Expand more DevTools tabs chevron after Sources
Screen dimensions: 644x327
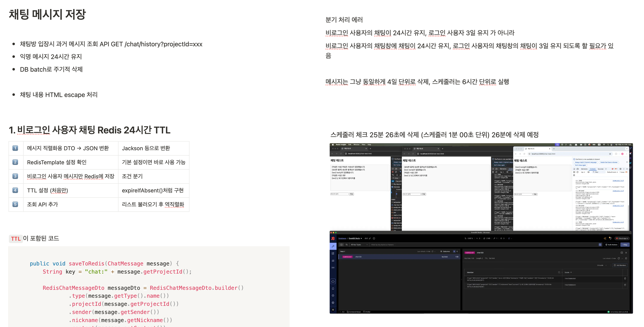[606, 169]
